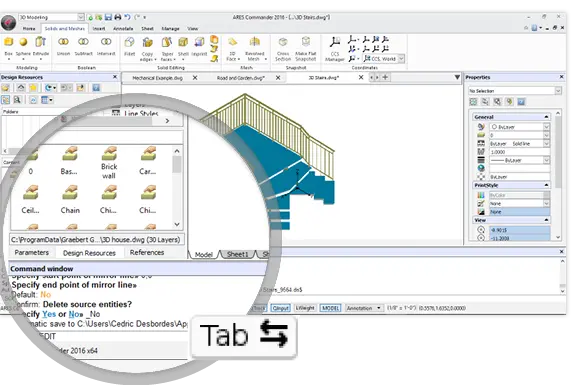Collapse the General properties section
This screenshot has width=583, height=385.
coord(546,117)
